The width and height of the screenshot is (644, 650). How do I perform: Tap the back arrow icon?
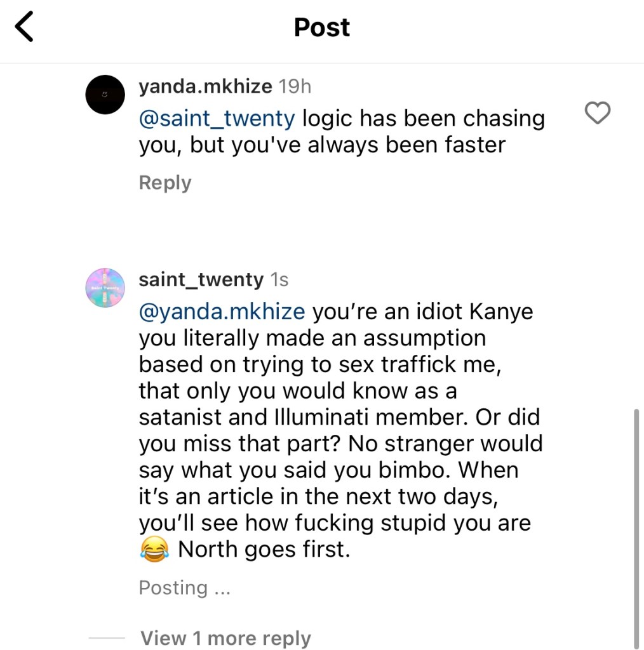point(24,28)
